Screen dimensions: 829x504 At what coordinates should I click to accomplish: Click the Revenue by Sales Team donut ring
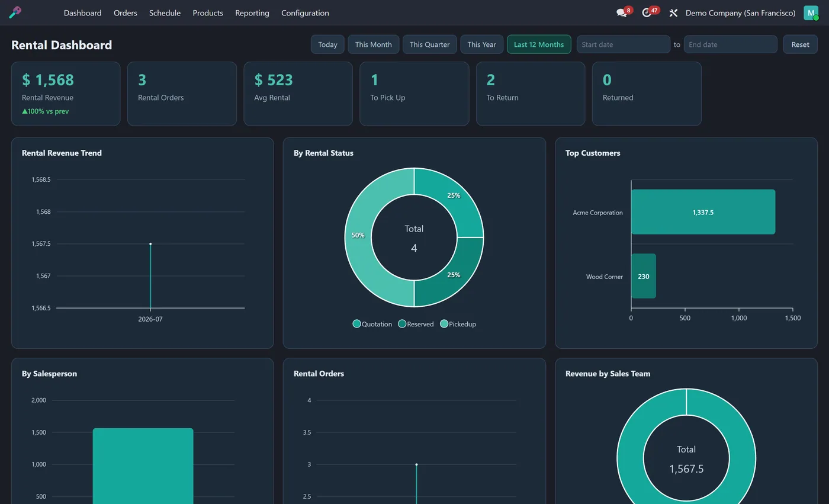pos(629,458)
